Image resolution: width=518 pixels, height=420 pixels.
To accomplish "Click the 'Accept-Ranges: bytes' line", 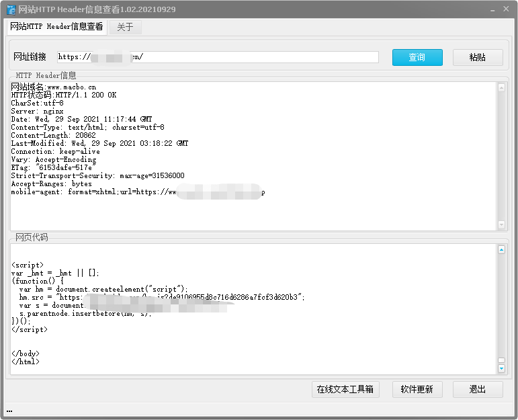I will coord(51,183).
